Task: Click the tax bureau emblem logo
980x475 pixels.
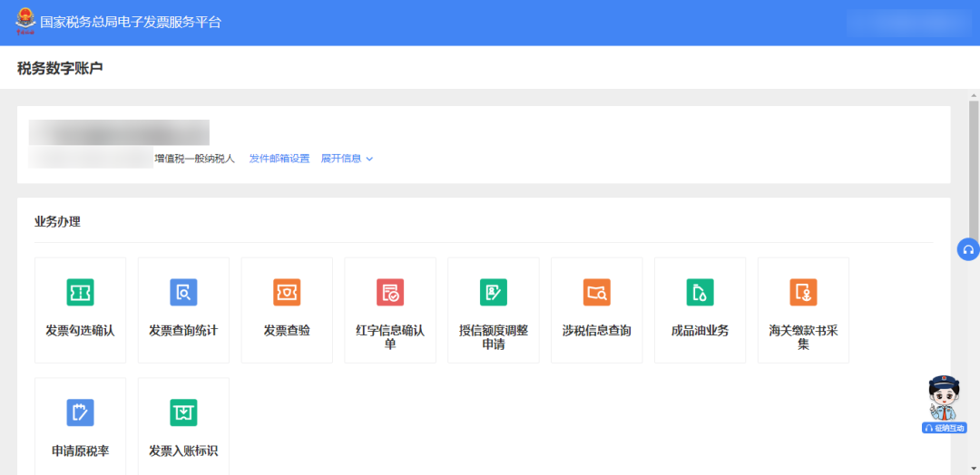Action: (x=24, y=21)
